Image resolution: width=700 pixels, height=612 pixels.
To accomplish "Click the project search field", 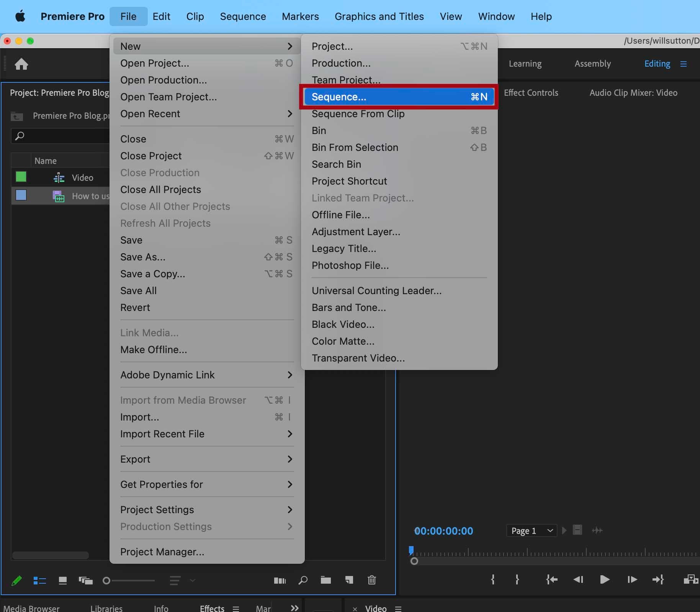I will (61, 136).
